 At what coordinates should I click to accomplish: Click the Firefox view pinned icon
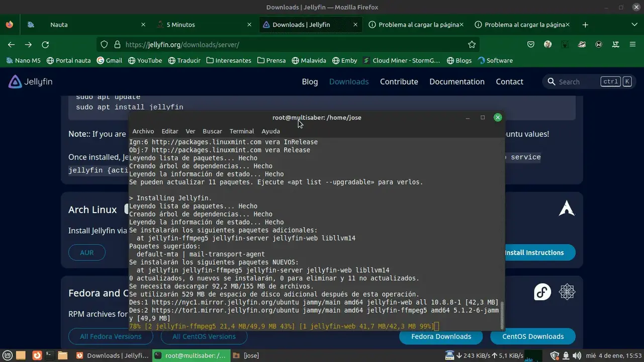pyautogui.click(x=9, y=24)
